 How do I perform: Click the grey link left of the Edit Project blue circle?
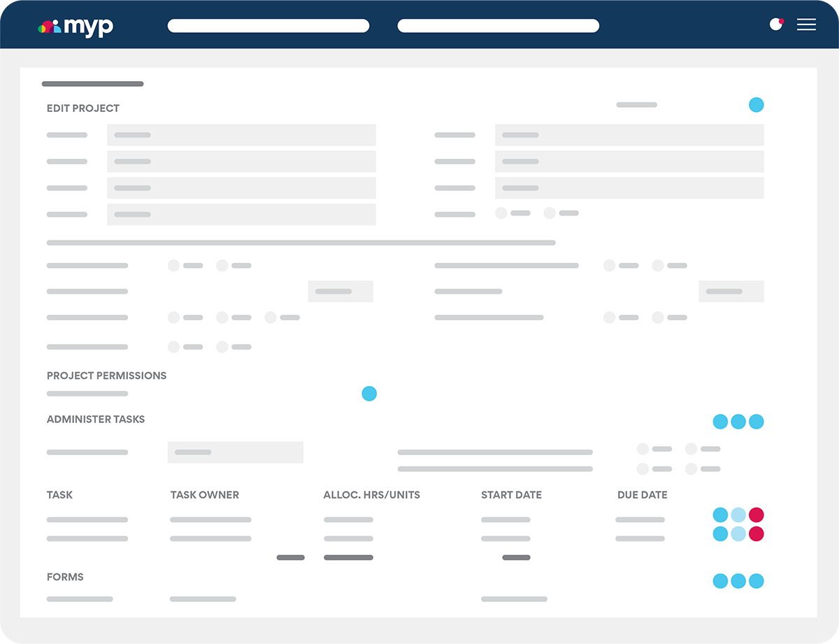click(x=637, y=105)
